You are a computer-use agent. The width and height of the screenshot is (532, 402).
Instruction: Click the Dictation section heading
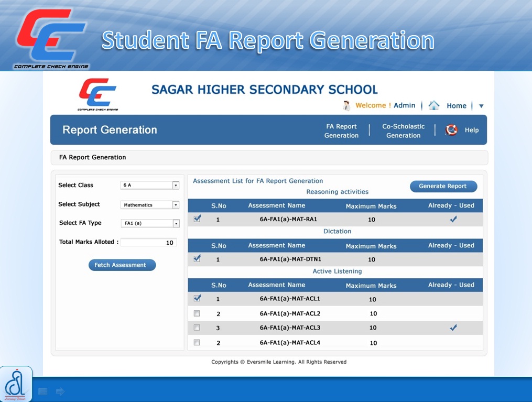tap(337, 231)
